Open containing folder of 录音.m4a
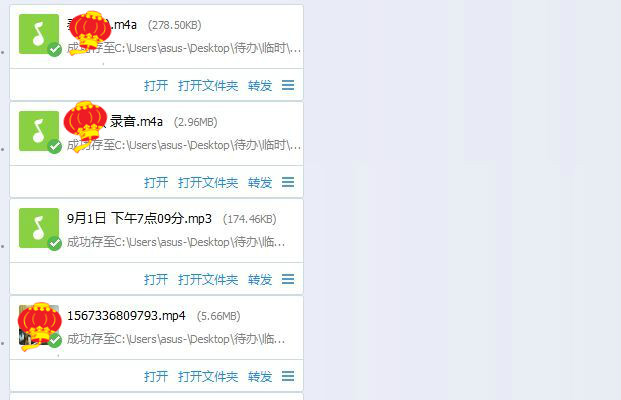 click(x=208, y=183)
